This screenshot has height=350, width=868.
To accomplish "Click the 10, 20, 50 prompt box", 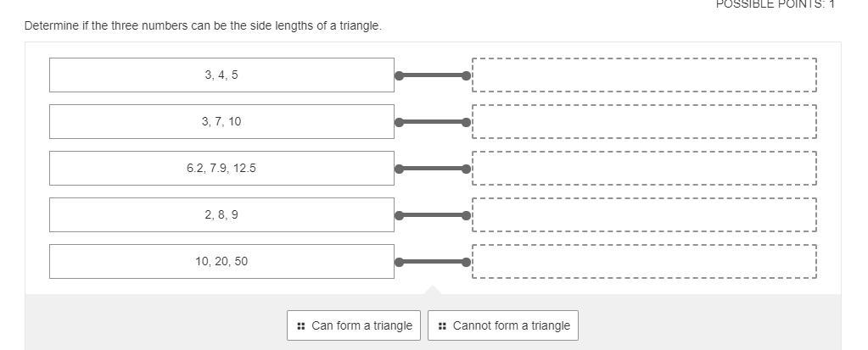I will click(221, 261).
